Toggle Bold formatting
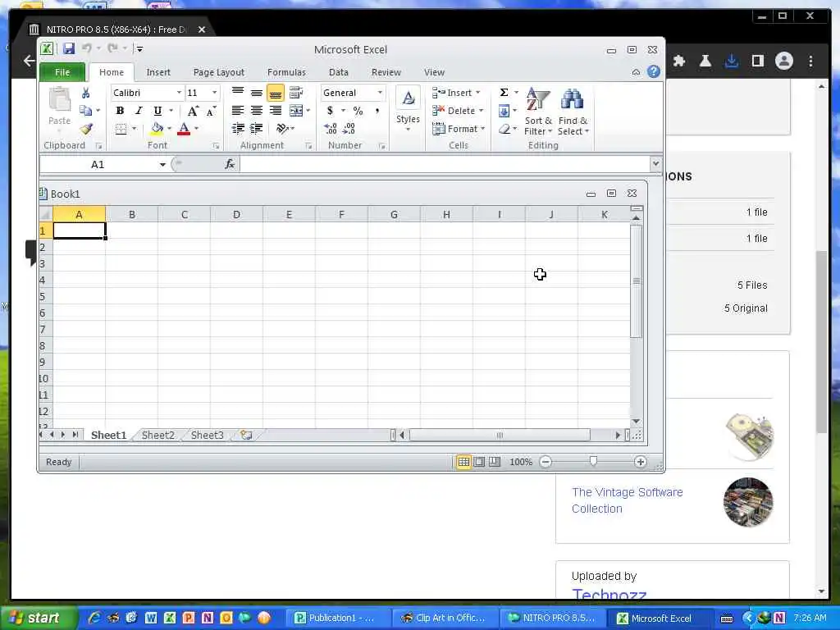Image resolution: width=840 pixels, height=630 pixels. point(120,111)
